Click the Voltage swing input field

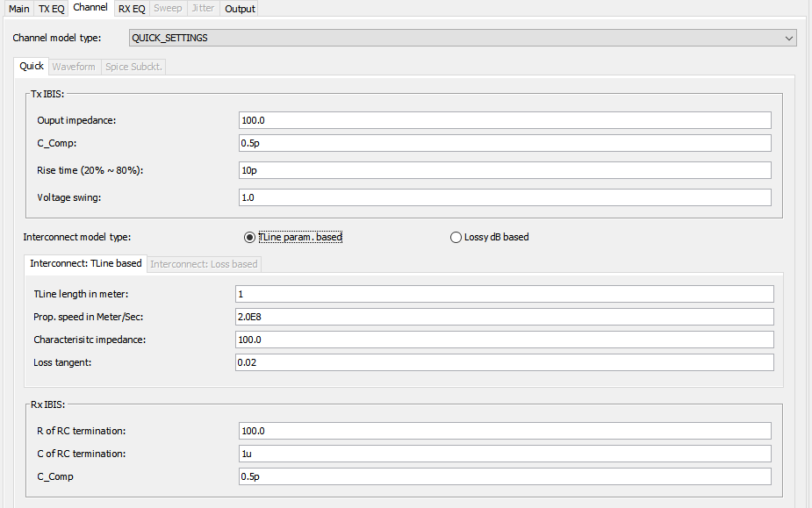tap(504, 197)
